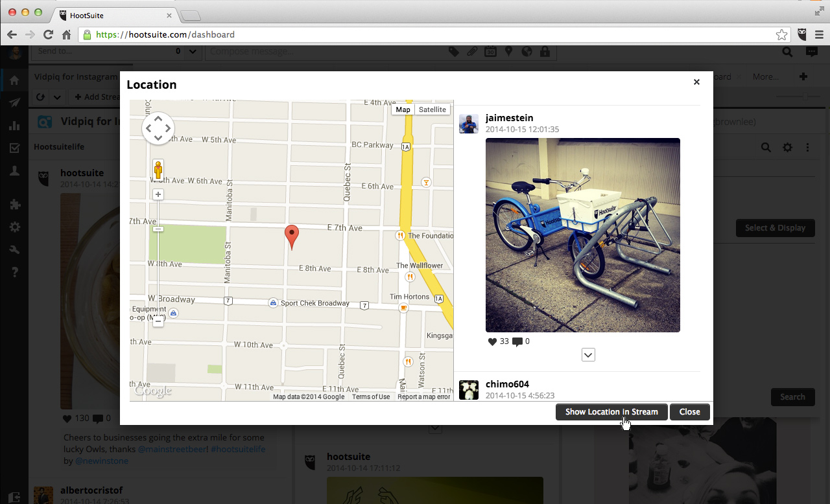Click the paperclip attachment icon
Viewport: 830px width, 504px height.
[472, 52]
